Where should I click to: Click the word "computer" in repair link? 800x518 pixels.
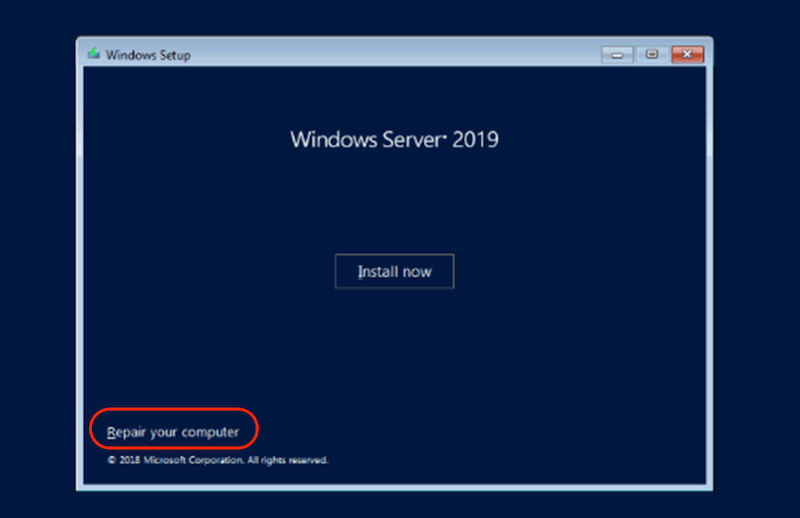pyautogui.click(x=212, y=432)
